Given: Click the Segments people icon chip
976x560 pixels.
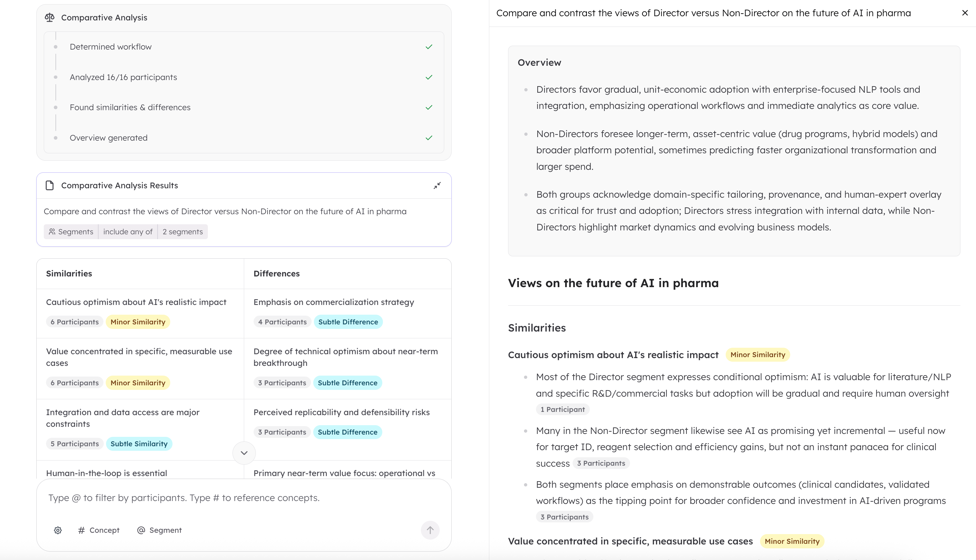Looking at the screenshot, I should click(71, 231).
